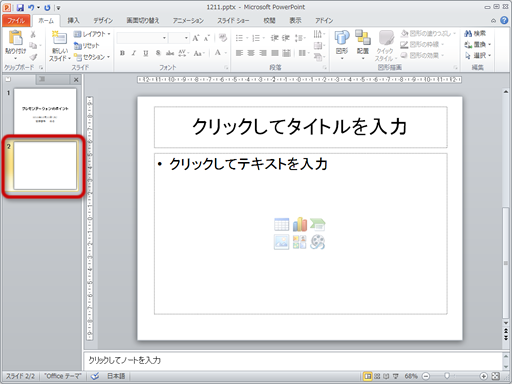Open Replace (置換) options

click(x=477, y=44)
